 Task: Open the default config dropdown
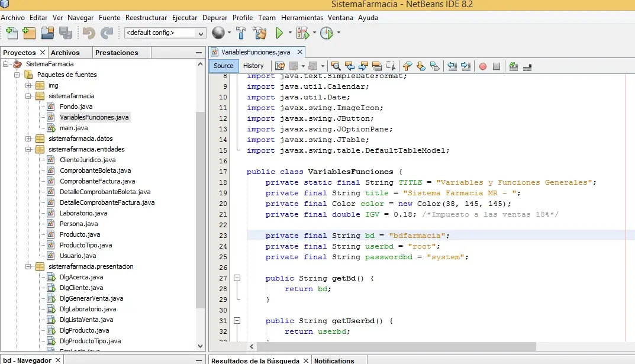point(165,33)
